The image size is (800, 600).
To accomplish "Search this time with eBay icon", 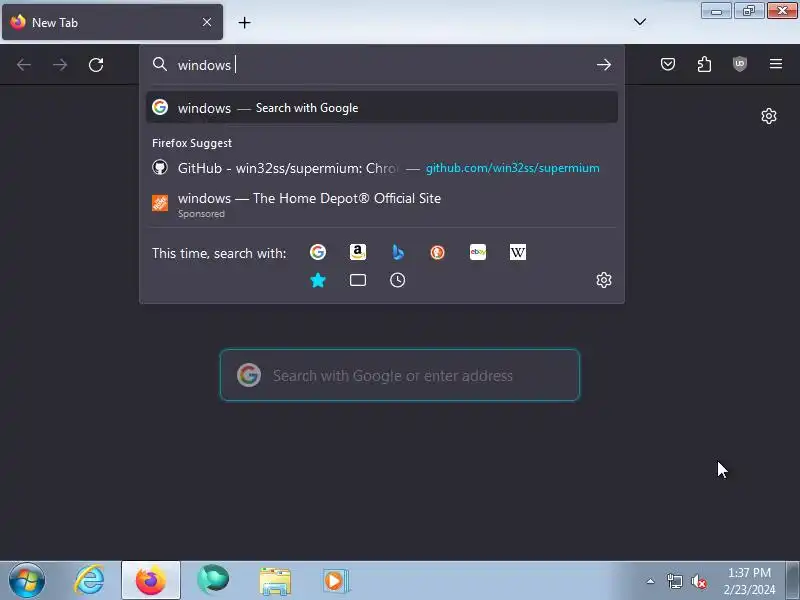I will tap(478, 252).
